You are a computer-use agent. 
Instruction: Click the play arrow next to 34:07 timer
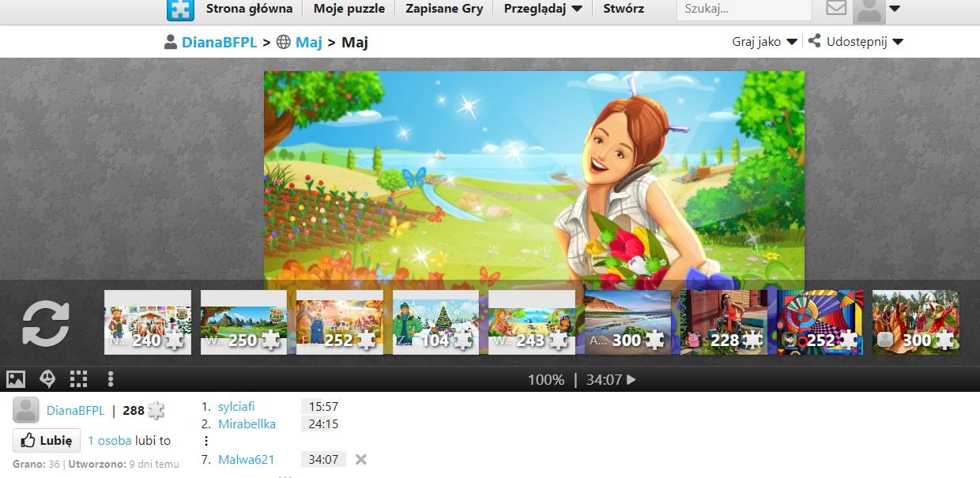coord(631,380)
